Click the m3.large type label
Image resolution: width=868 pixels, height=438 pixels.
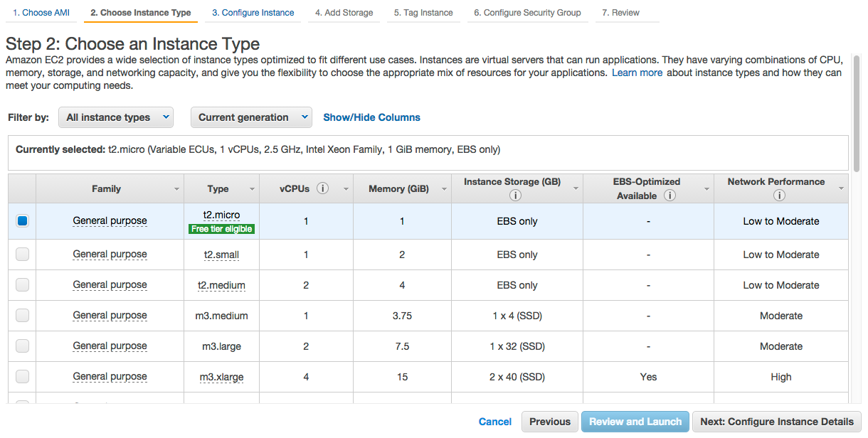[221, 346]
